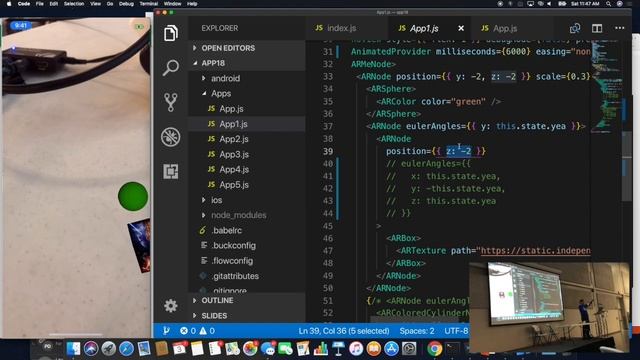Open the Extensions view in activity bar

click(x=171, y=171)
